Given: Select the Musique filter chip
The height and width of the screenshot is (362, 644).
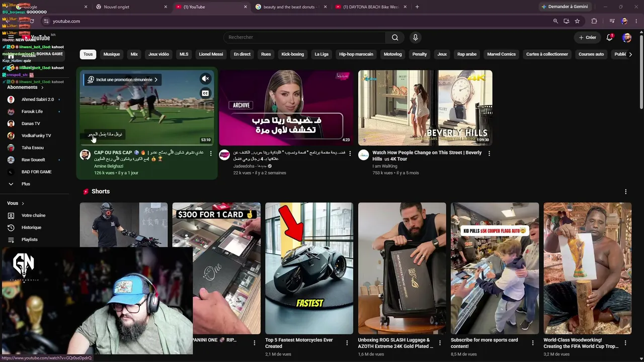Looking at the screenshot, I should coord(112,54).
